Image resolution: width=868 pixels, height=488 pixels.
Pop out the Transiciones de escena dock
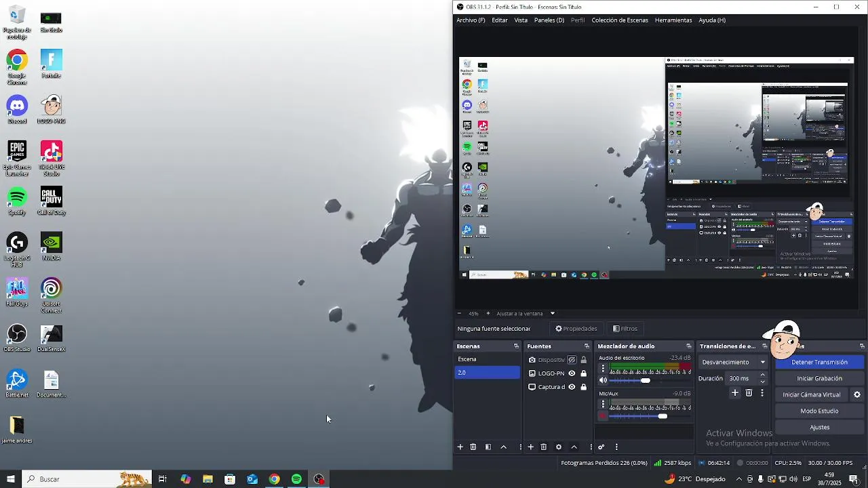tap(764, 346)
